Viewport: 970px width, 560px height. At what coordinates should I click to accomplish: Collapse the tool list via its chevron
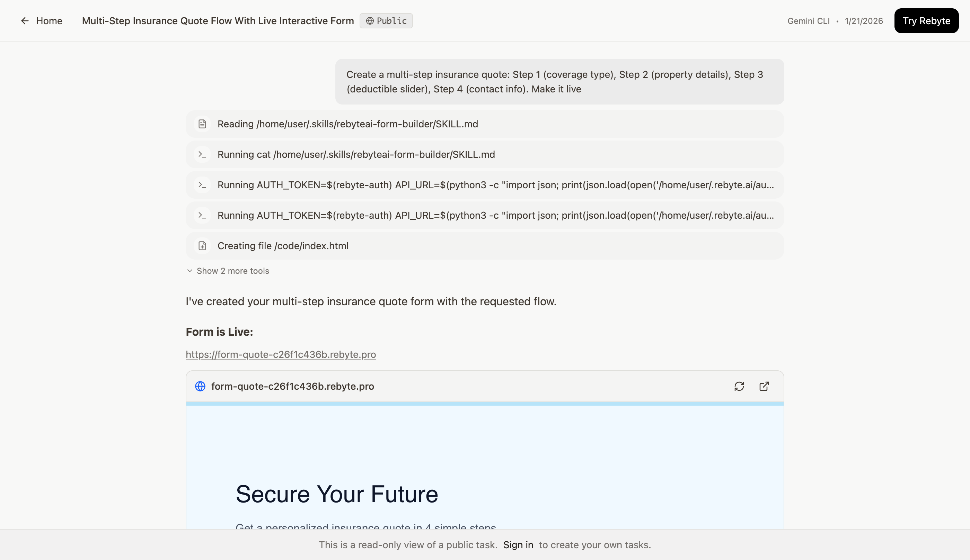189,271
